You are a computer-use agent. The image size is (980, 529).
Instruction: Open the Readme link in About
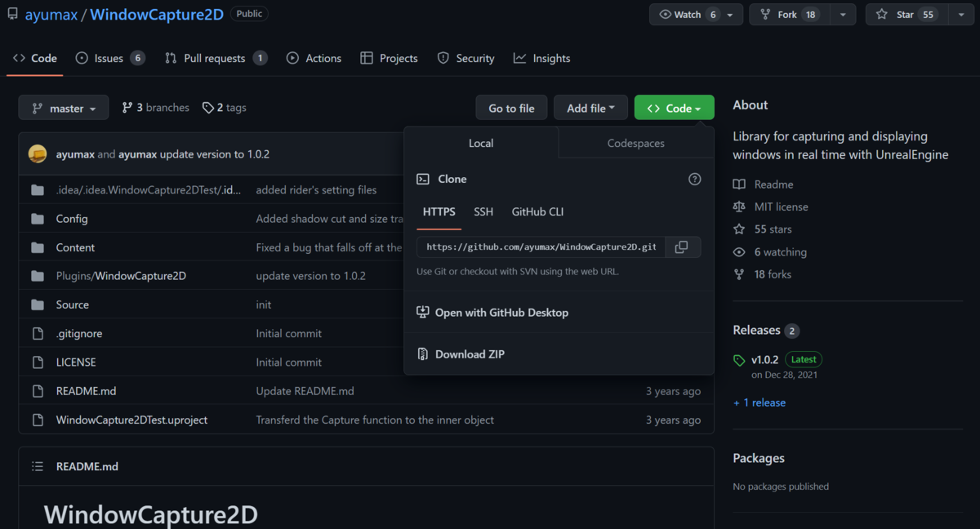(x=763, y=184)
